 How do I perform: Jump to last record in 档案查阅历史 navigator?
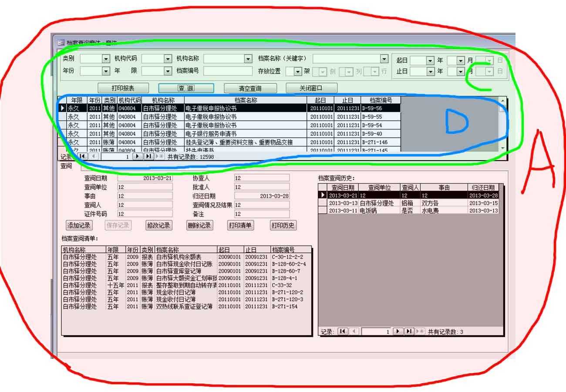(409, 331)
